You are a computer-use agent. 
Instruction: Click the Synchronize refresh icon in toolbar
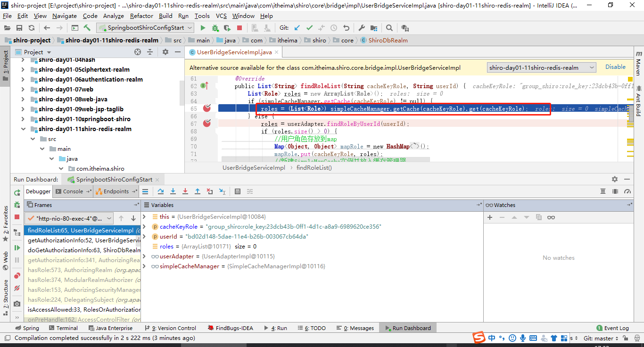tap(32, 28)
